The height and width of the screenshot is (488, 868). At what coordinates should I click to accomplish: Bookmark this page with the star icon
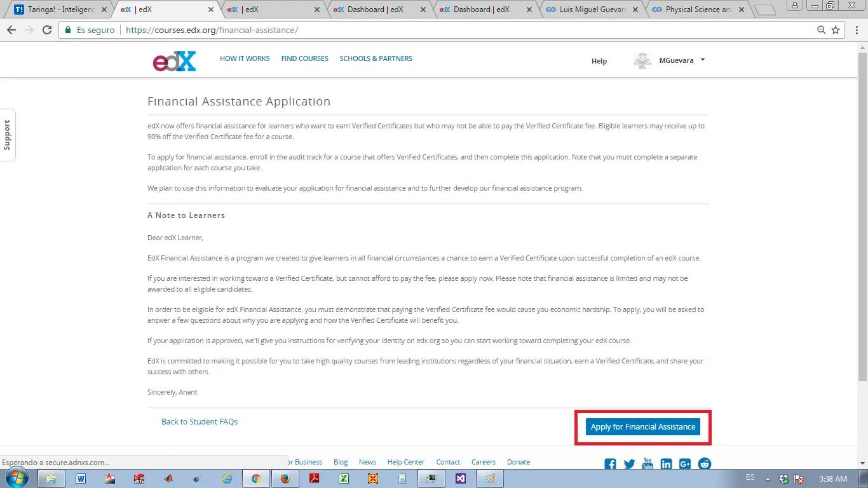(x=836, y=30)
